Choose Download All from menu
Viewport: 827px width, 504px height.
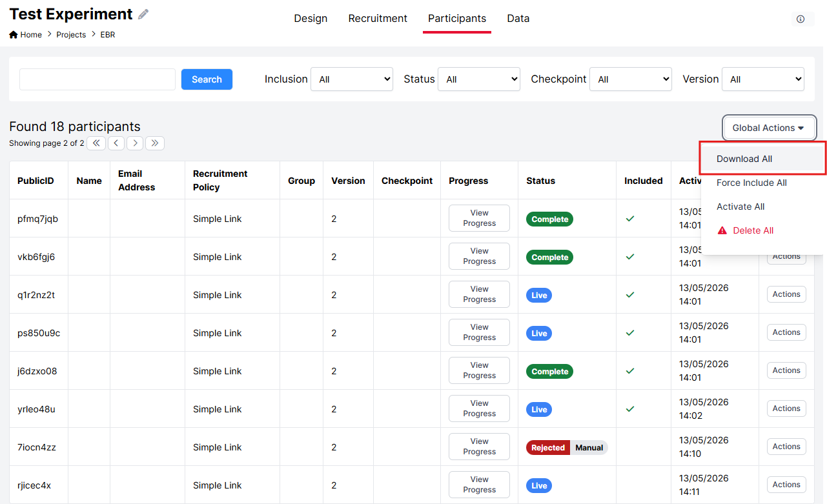(763, 159)
